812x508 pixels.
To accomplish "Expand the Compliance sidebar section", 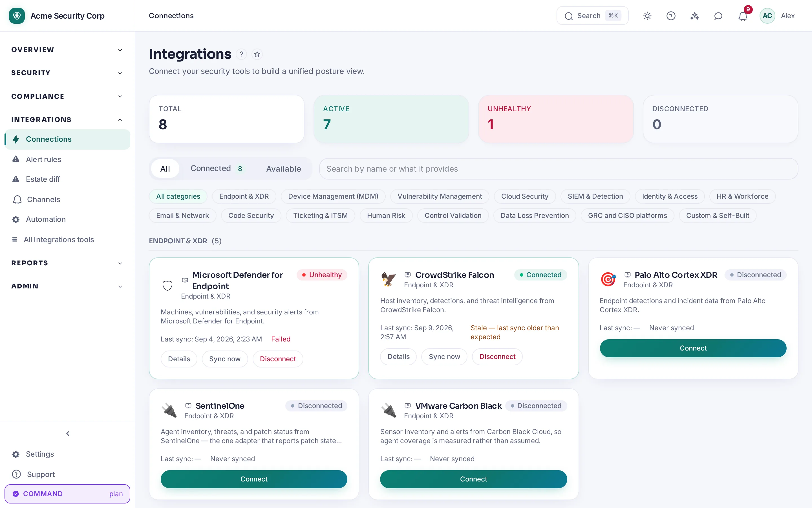I will pyautogui.click(x=67, y=97).
